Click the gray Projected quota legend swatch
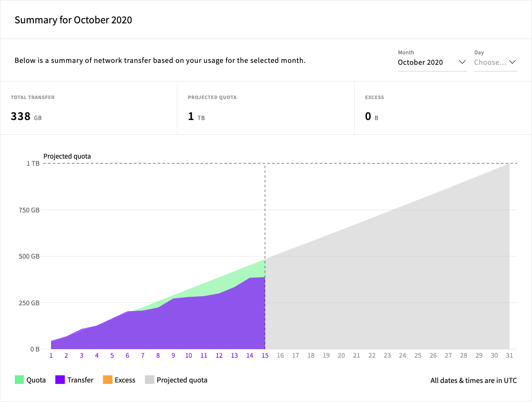532x402 pixels. pyautogui.click(x=150, y=380)
